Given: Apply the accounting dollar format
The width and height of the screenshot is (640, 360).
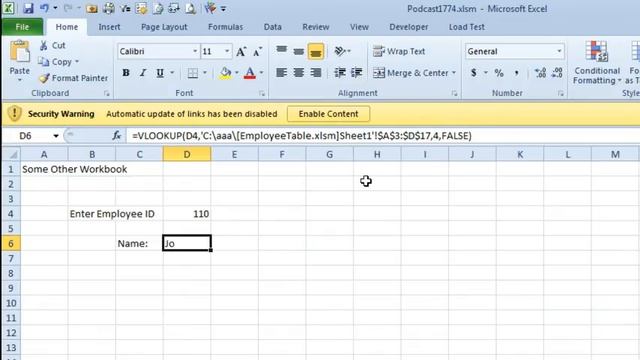Looking at the screenshot, I should pos(473,73).
